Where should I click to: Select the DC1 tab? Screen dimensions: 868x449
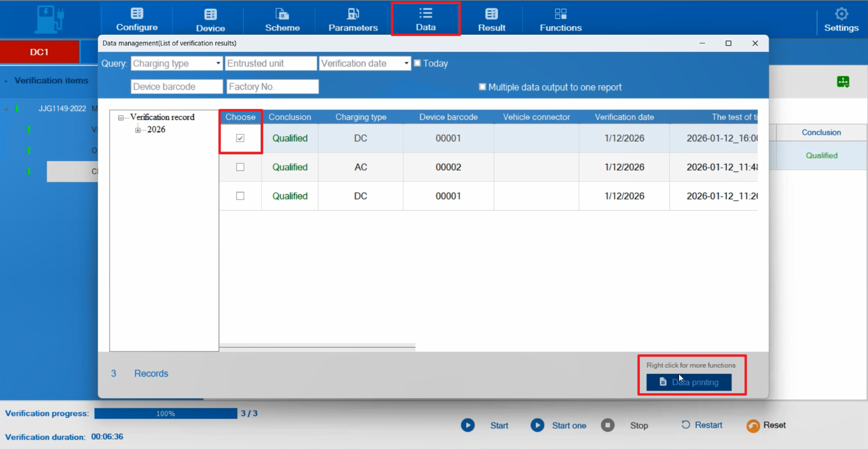39,52
